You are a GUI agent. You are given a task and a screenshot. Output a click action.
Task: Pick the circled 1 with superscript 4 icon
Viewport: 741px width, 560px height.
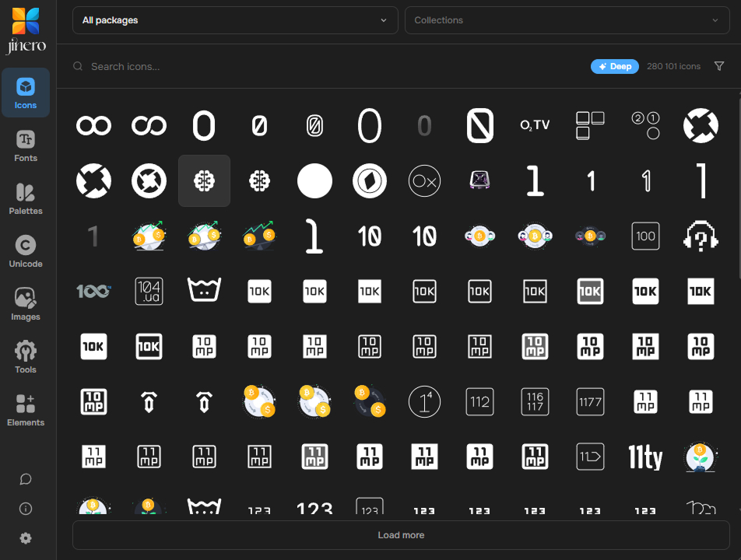(424, 402)
